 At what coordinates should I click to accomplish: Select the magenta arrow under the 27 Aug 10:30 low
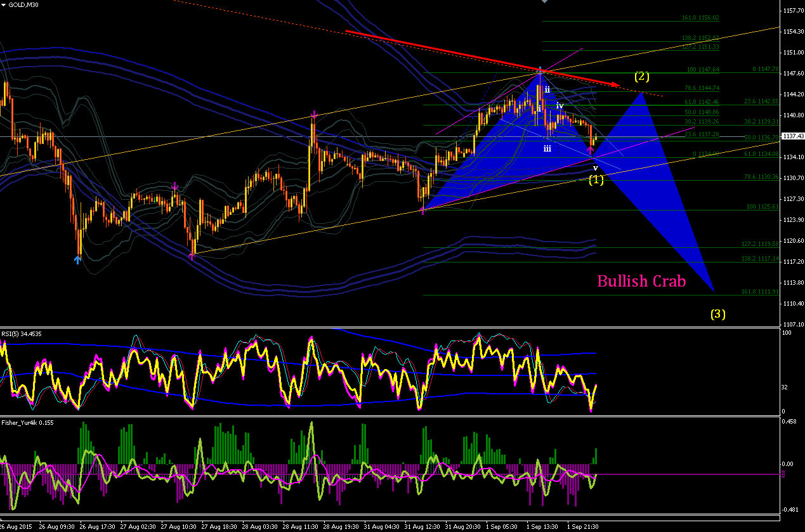pyautogui.click(x=192, y=256)
